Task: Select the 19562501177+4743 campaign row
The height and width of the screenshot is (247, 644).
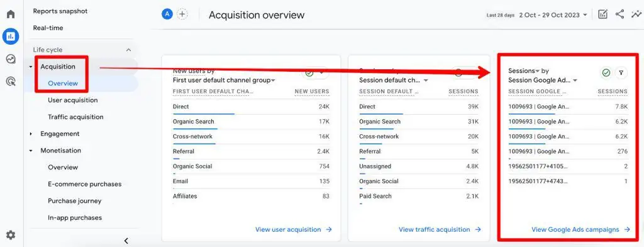Action: click(568, 181)
